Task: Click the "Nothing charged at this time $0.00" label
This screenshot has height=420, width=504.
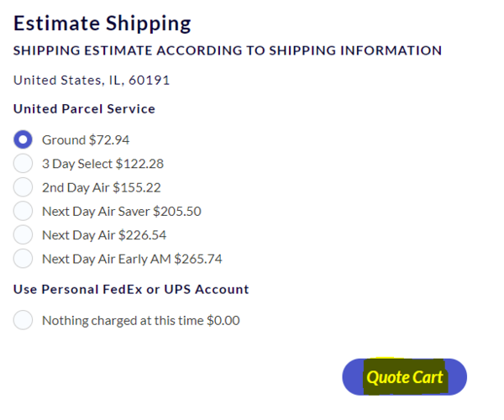Action: [140, 320]
